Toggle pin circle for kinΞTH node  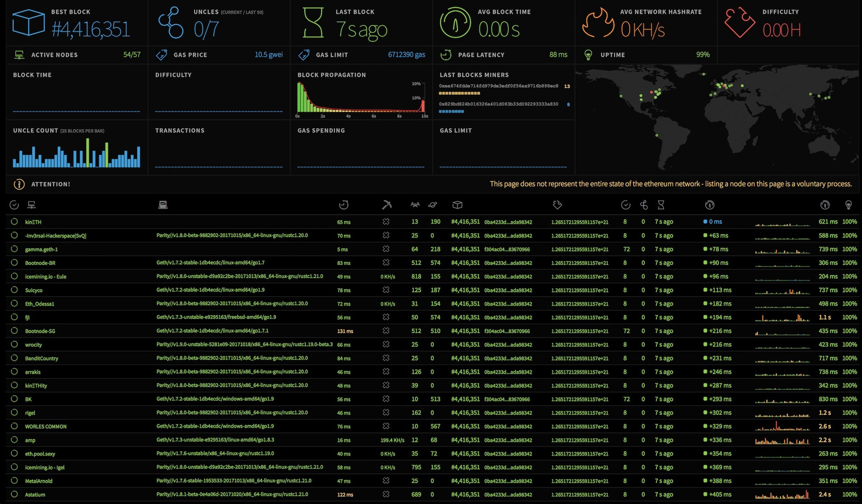point(14,221)
